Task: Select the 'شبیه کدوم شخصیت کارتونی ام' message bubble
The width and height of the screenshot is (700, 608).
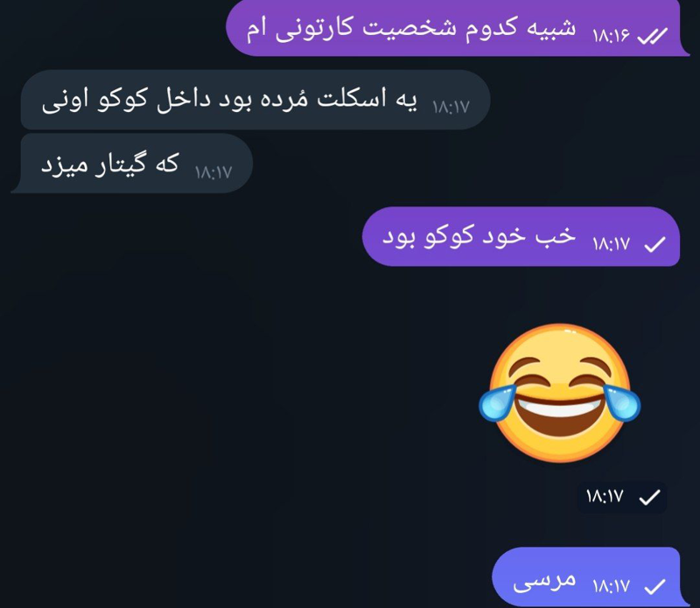Action: point(458,28)
